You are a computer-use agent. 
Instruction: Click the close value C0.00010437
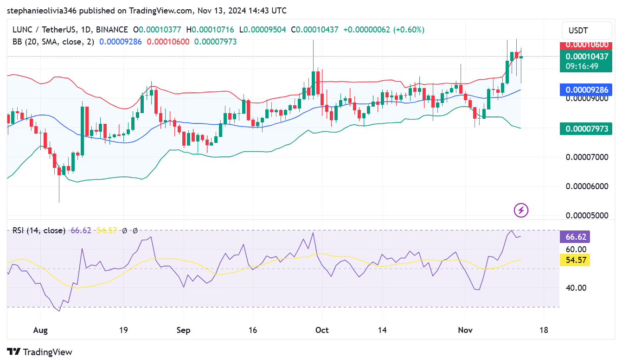click(315, 30)
